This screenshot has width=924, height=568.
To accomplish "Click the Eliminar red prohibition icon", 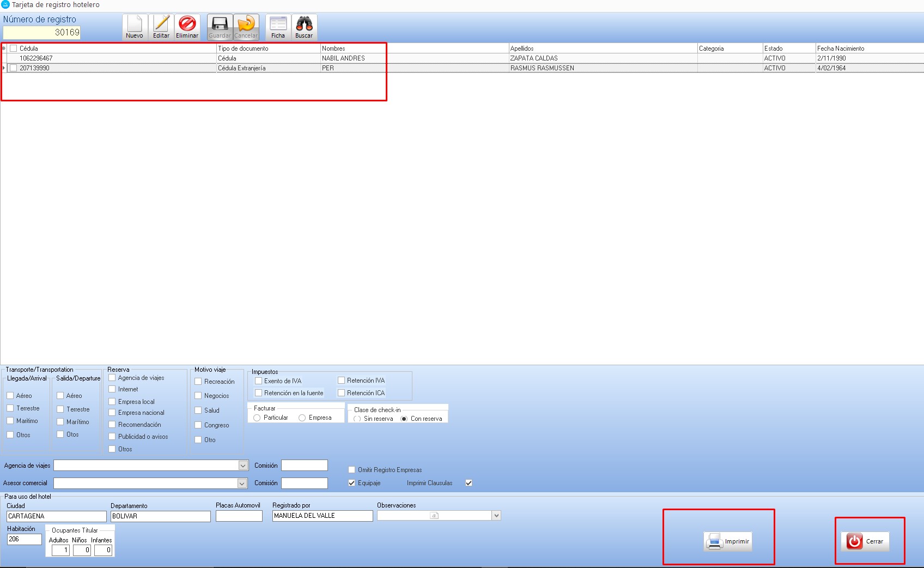I will point(187,25).
